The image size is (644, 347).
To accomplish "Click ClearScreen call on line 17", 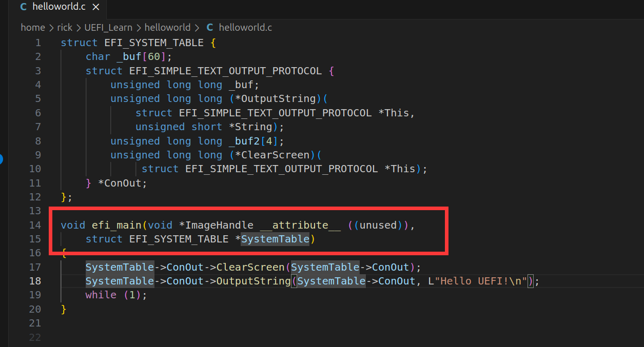I will click(251, 267).
